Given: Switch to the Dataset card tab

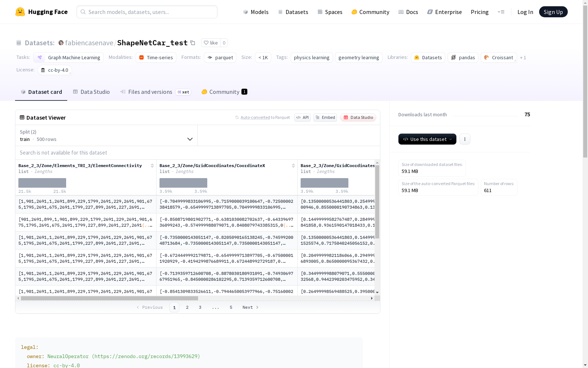Looking at the screenshot, I should tap(41, 92).
